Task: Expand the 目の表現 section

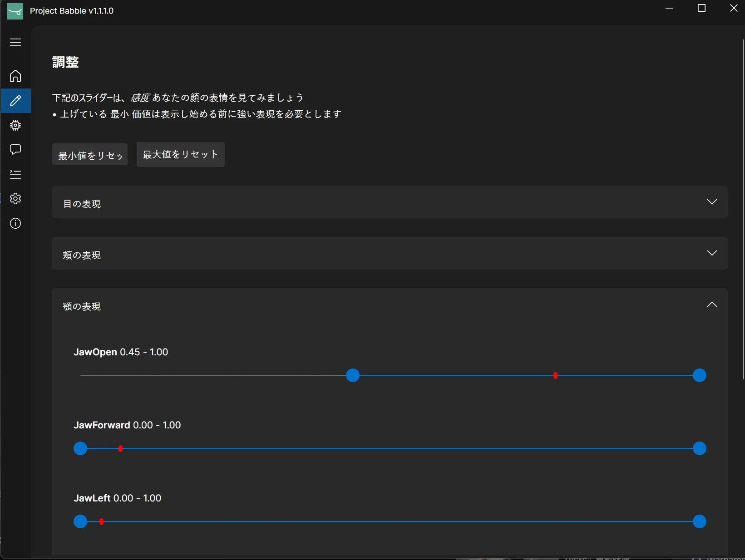Action: pyautogui.click(x=390, y=202)
